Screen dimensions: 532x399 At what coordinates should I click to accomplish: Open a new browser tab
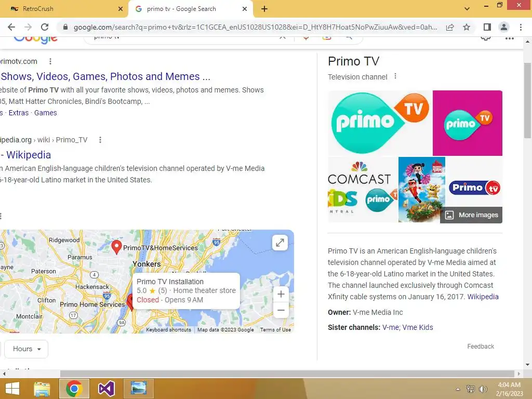tap(264, 9)
